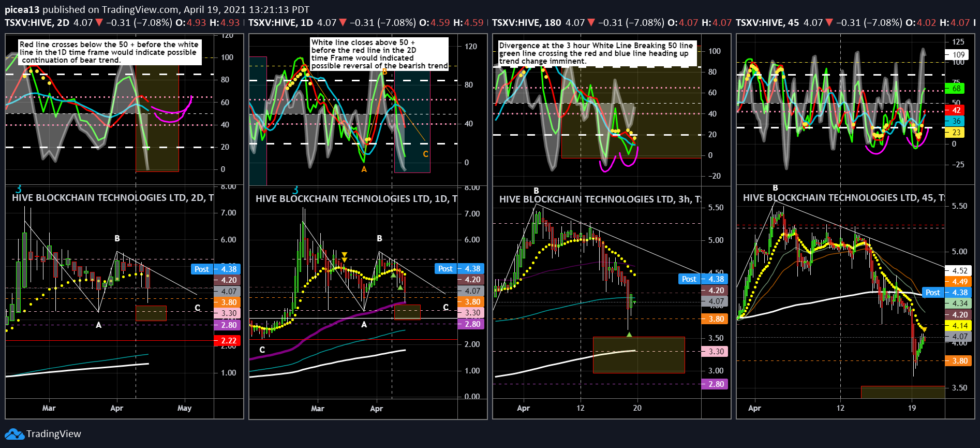Click the 'Divergence at the 3 hour' note
This screenshot has width=980, height=448.
(x=597, y=53)
